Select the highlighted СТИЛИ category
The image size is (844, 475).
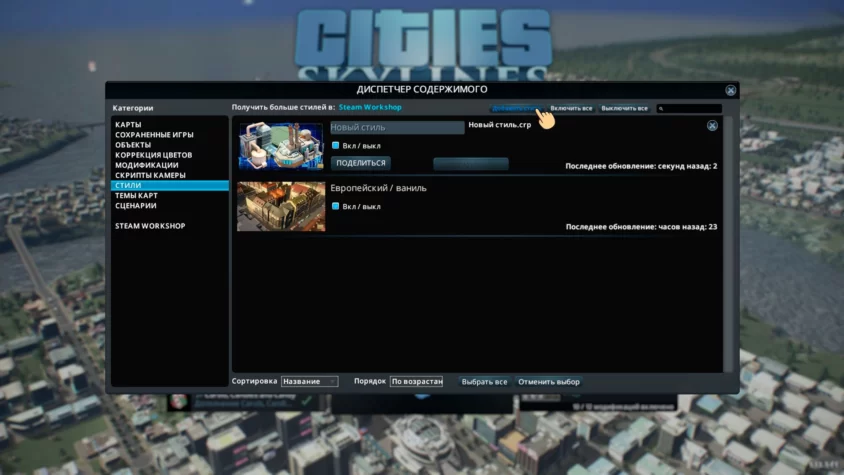coord(170,185)
